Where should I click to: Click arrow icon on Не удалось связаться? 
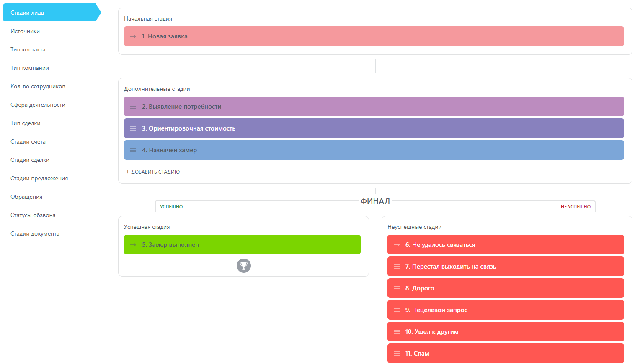(x=397, y=245)
